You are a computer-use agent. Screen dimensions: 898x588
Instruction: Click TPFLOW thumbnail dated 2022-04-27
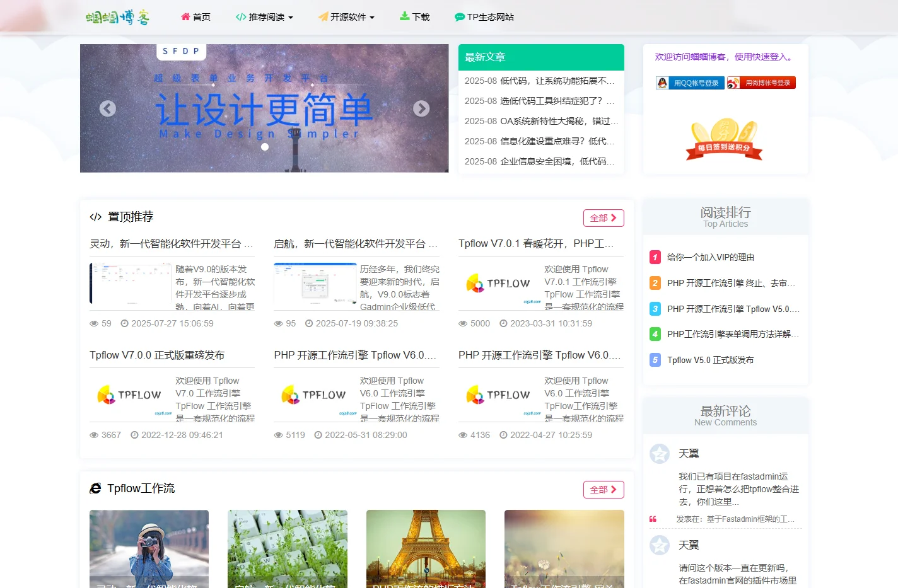[x=500, y=395]
